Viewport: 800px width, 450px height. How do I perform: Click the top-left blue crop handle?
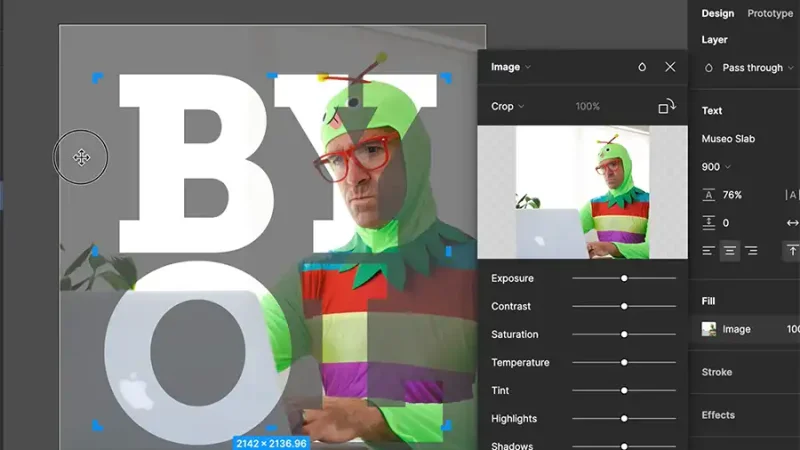[x=97, y=78]
